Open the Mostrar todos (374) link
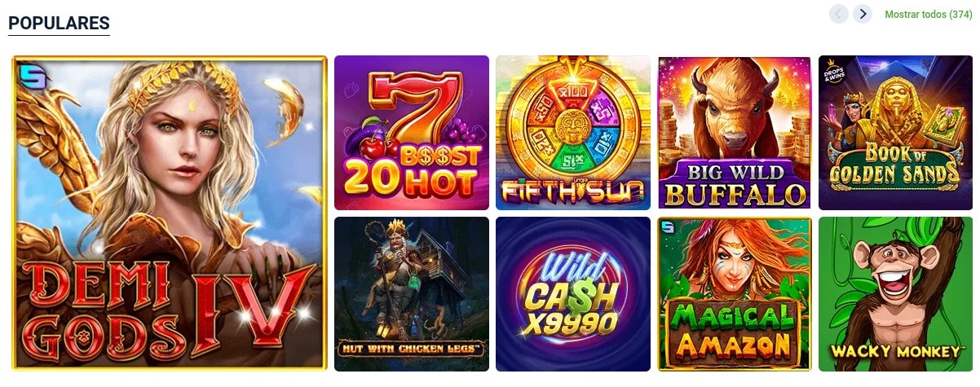980x387 pixels. 928,14
